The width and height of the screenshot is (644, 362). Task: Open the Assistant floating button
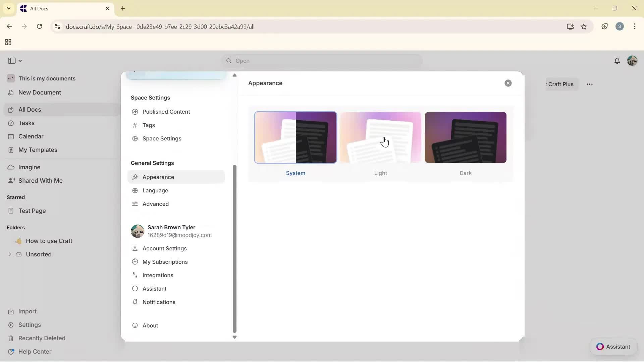(613, 347)
